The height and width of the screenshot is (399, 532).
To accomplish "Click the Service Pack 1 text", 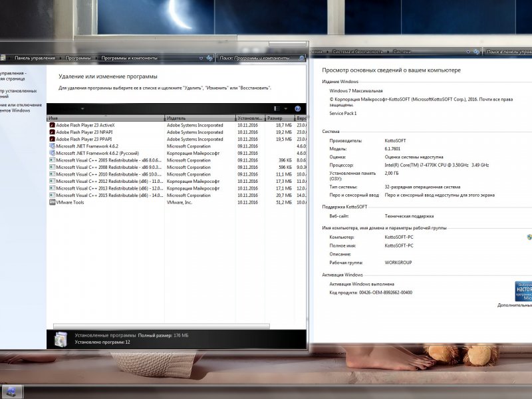I will click(x=343, y=113).
